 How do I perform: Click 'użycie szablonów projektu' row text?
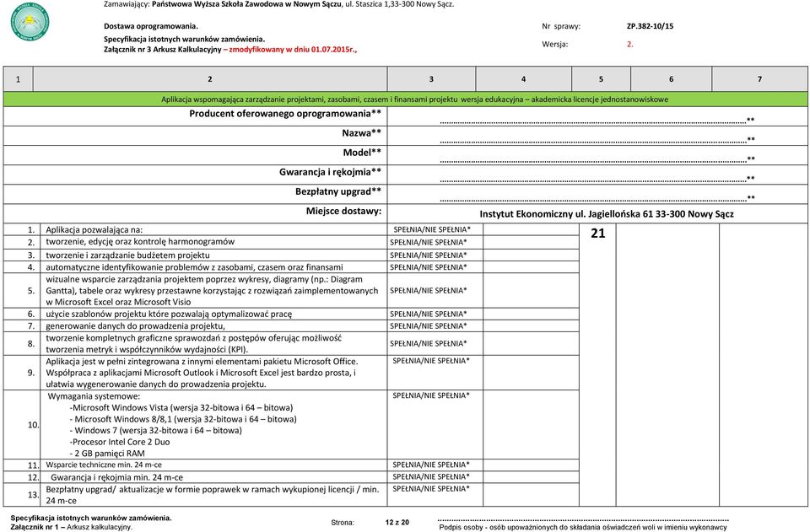click(x=169, y=314)
